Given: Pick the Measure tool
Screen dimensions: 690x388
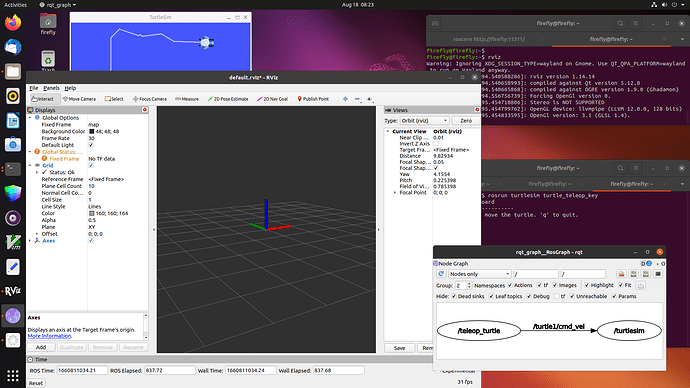Looking at the screenshot, I should [187, 99].
